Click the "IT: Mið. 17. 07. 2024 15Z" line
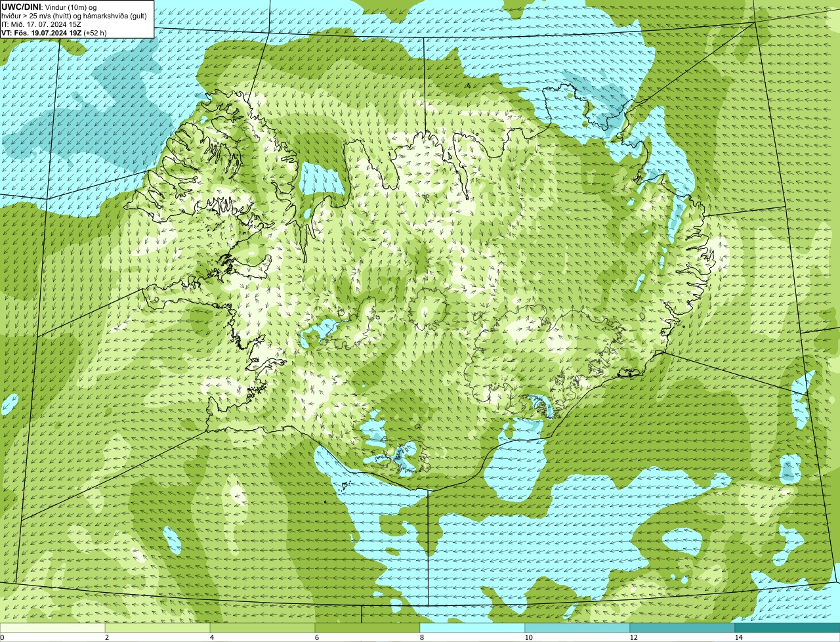 41,24
